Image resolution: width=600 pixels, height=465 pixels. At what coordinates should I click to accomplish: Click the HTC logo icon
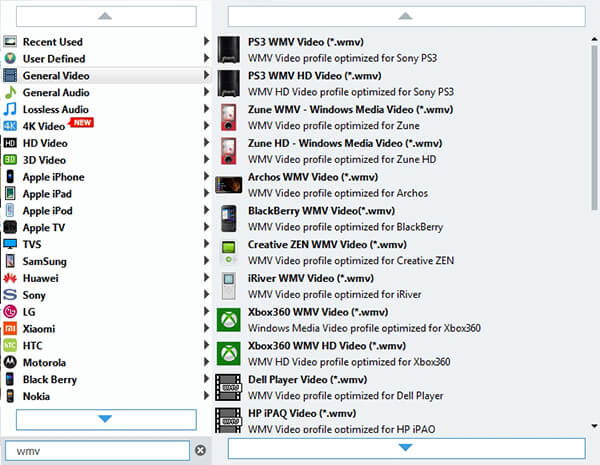10,345
